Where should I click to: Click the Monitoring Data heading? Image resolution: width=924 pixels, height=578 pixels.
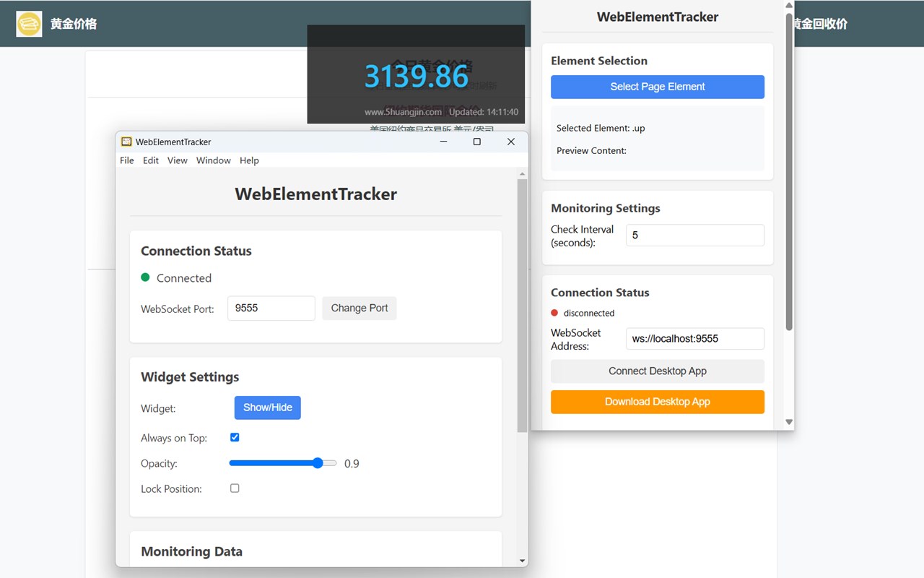tap(191, 551)
